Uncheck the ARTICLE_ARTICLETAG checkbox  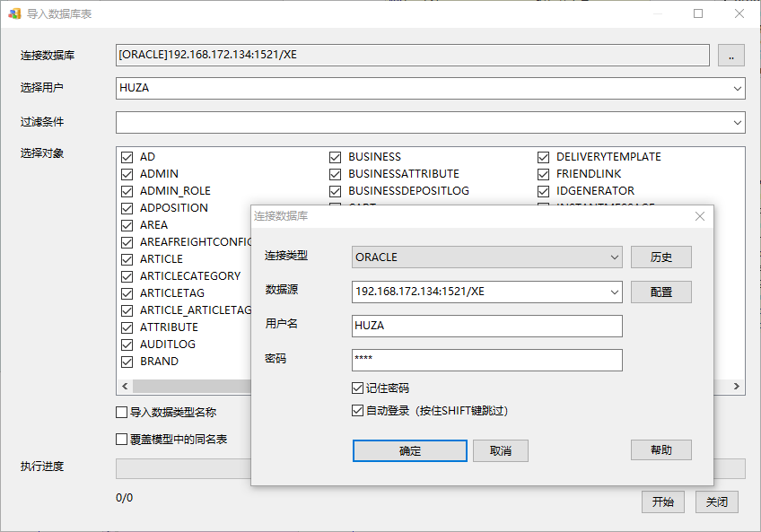click(x=127, y=310)
